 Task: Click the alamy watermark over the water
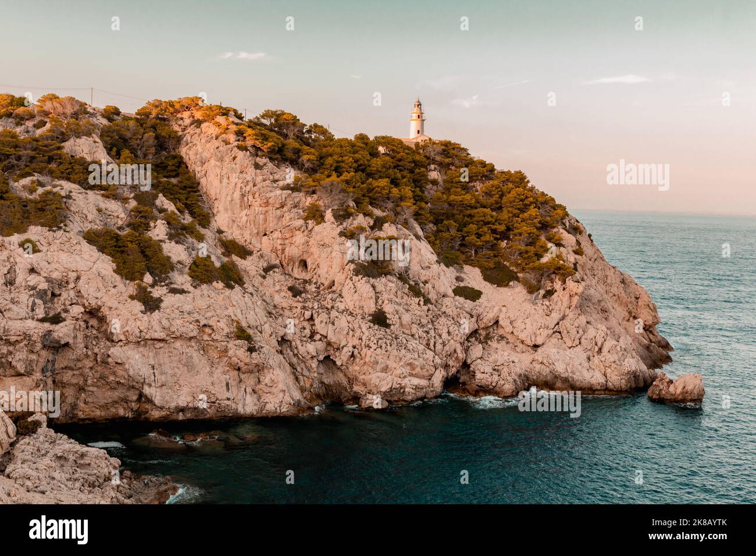click(x=549, y=402)
